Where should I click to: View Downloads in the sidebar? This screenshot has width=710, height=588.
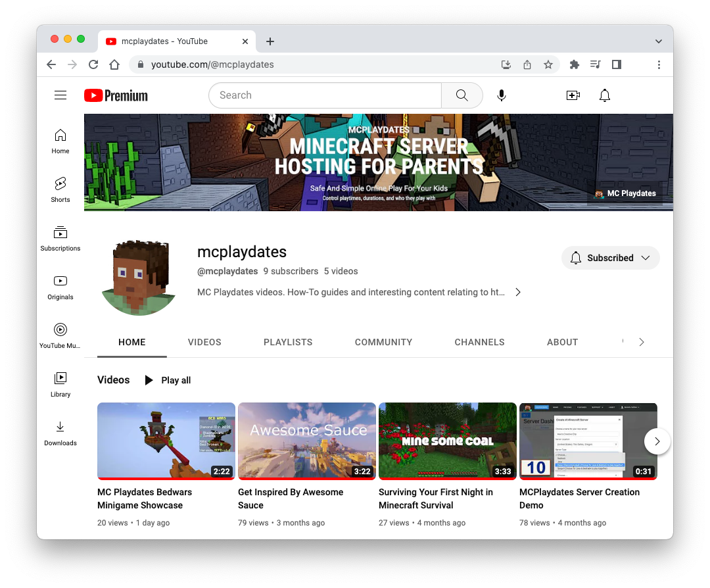(x=60, y=433)
